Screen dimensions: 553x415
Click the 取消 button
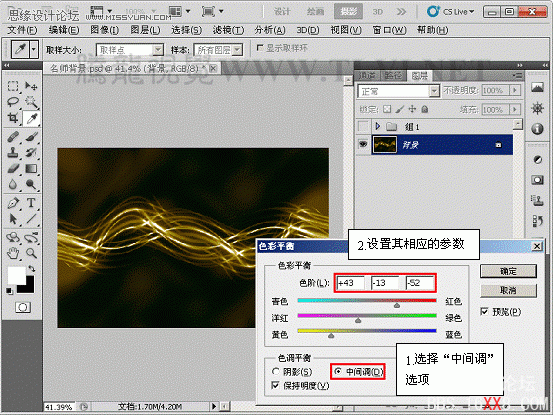tap(508, 291)
